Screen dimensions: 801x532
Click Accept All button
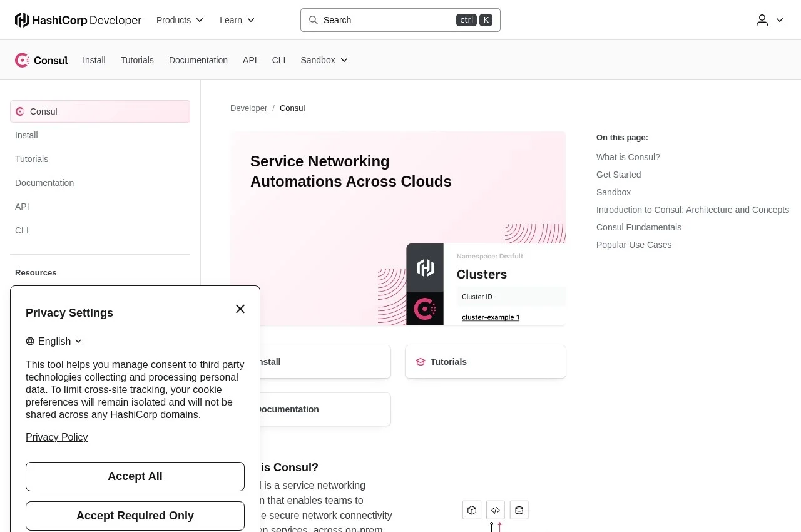[135, 476]
